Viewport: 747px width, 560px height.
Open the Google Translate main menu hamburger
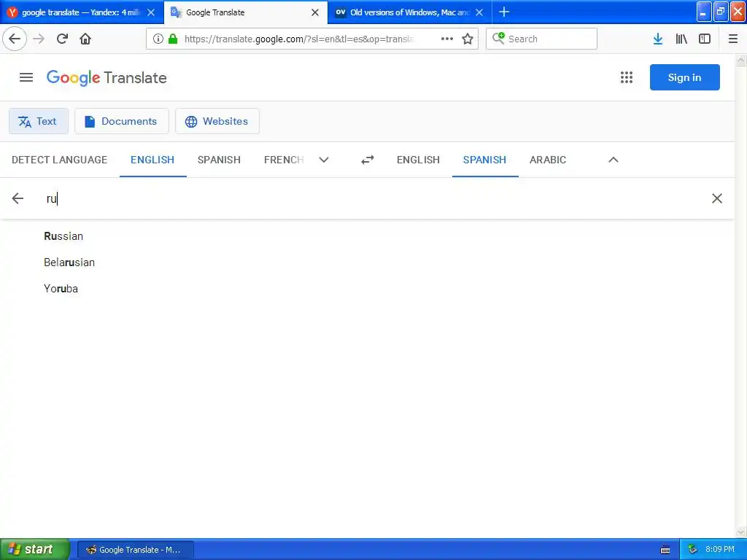pyautogui.click(x=26, y=77)
